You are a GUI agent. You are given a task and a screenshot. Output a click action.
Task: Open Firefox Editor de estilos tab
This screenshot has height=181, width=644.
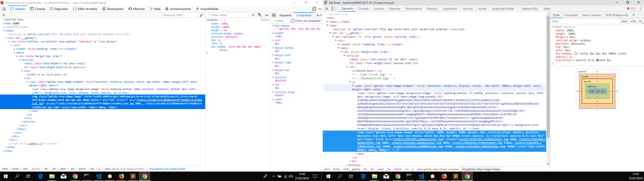[x=85, y=9]
